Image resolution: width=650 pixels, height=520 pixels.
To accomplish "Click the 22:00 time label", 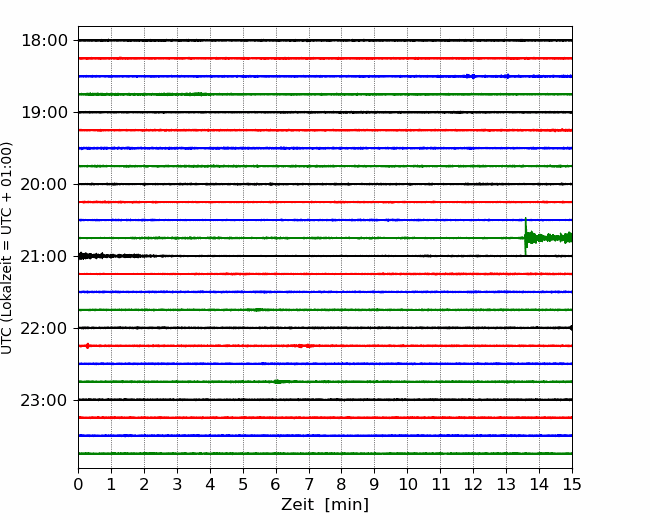I will pos(44,328).
